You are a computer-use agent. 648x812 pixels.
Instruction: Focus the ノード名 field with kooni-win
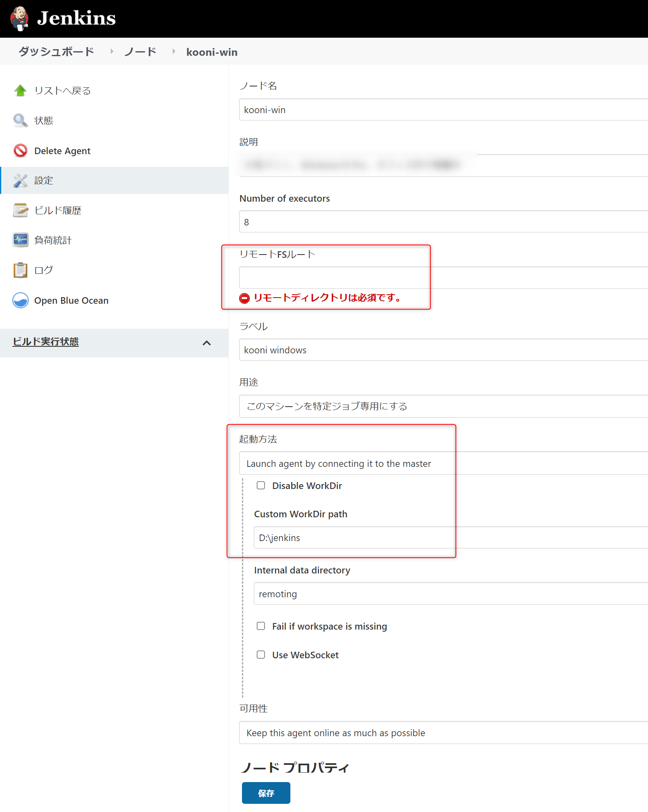[x=443, y=109]
